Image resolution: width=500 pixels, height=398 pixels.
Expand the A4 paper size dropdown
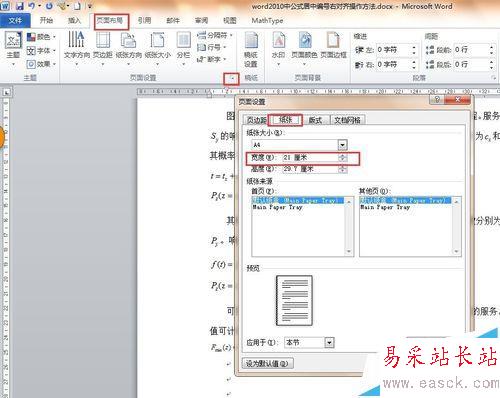tap(342, 145)
